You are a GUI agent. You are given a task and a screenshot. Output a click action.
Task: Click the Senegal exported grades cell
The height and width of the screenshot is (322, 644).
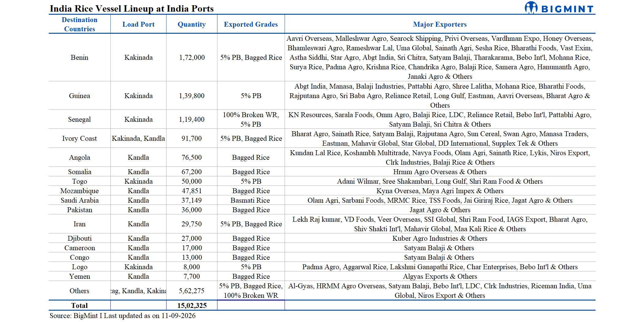tap(251, 119)
